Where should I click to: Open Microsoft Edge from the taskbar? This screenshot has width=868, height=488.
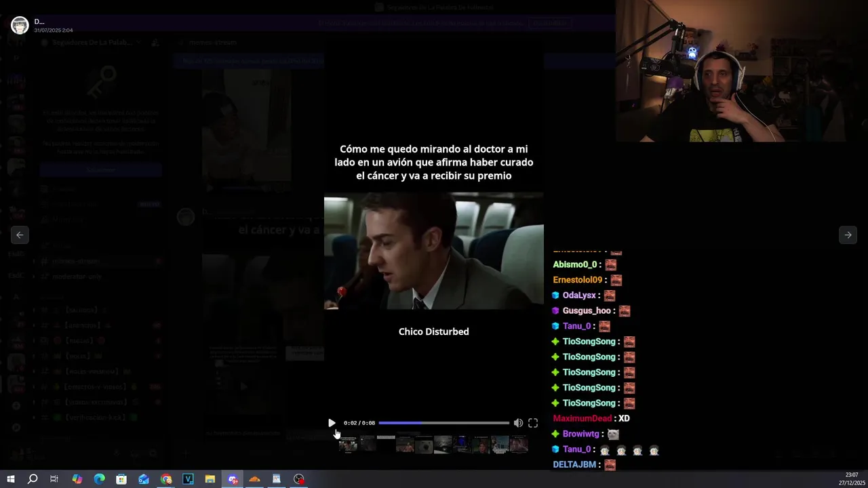99,479
